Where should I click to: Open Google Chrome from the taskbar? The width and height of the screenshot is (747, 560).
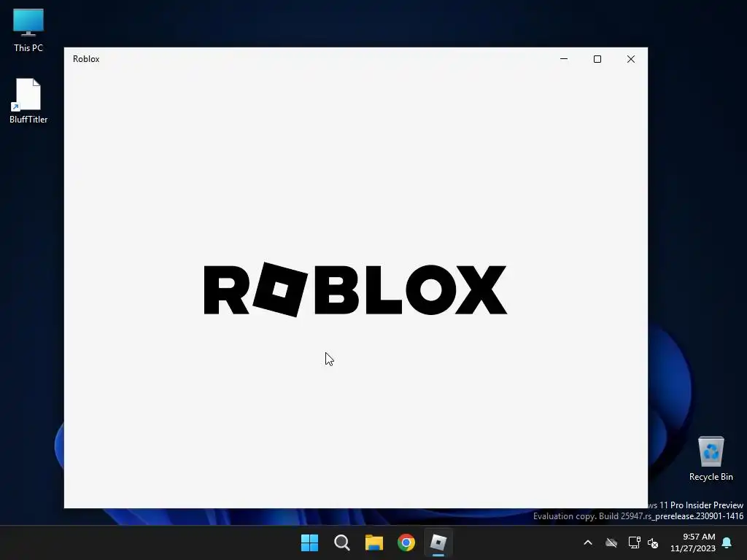(x=406, y=542)
